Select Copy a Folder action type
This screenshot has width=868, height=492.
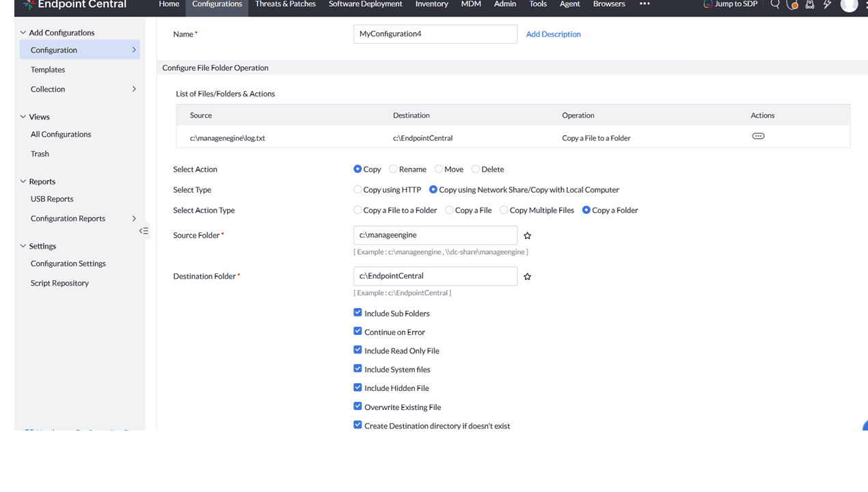pos(586,210)
